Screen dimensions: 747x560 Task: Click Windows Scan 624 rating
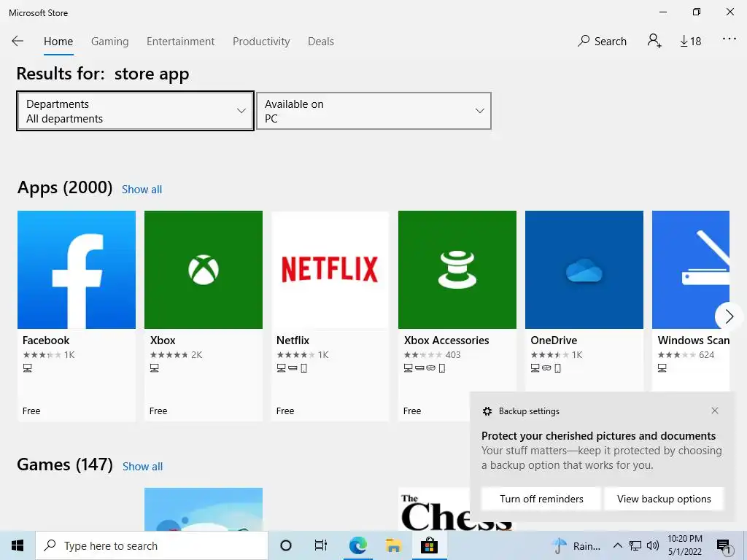click(x=686, y=355)
